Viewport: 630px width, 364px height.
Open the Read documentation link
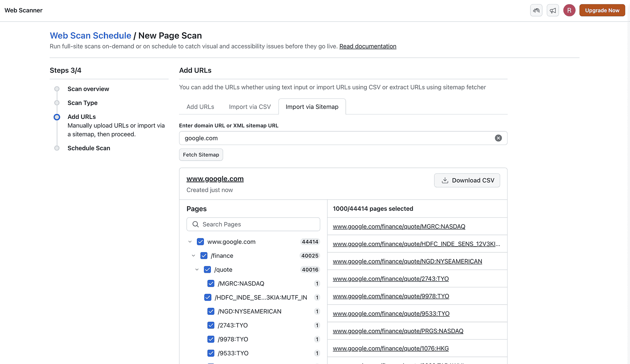(x=368, y=46)
